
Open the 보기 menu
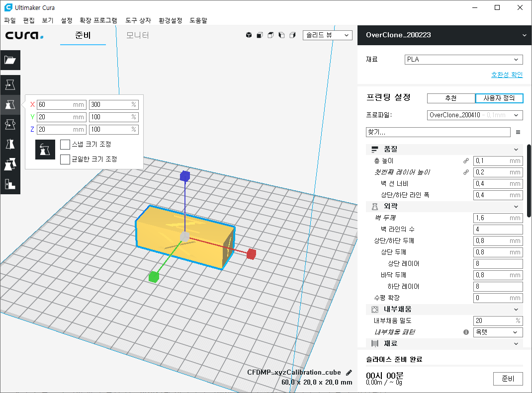pyautogui.click(x=48, y=20)
